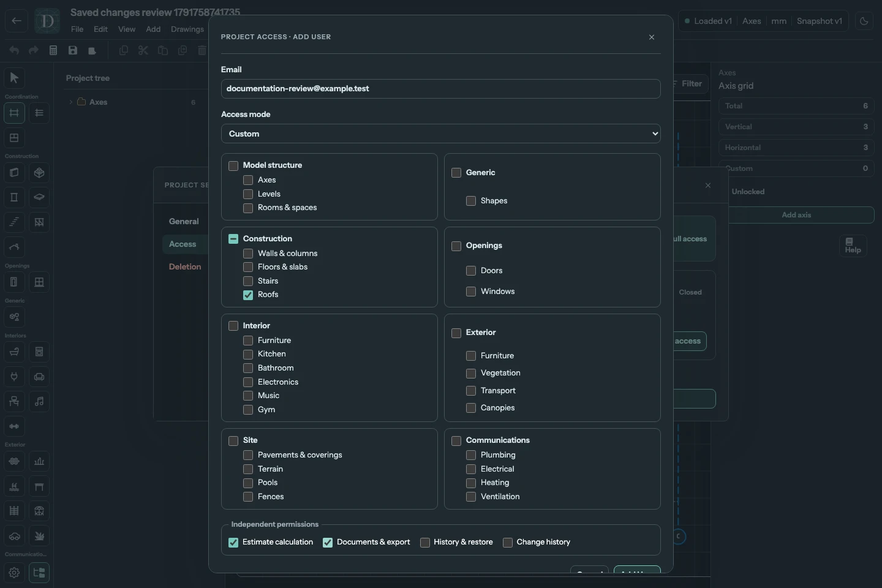
Task: Select the Sofa furniture tool icon
Action: 39,377
